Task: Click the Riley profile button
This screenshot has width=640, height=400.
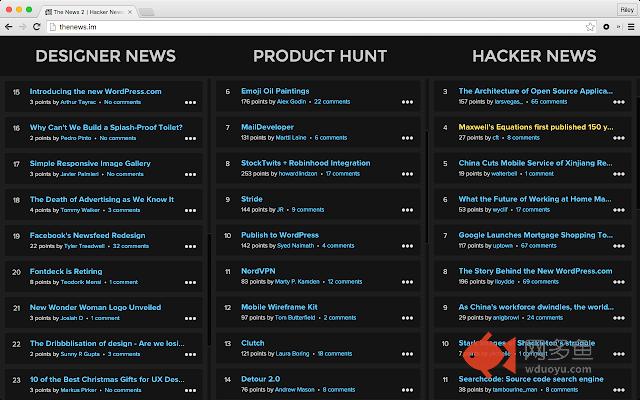Action: coord(627,10)
